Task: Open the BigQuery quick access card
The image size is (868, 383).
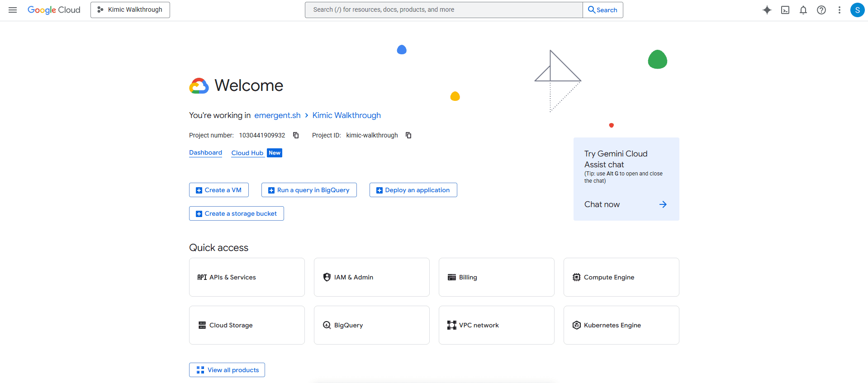Action: tap(372, 325)
